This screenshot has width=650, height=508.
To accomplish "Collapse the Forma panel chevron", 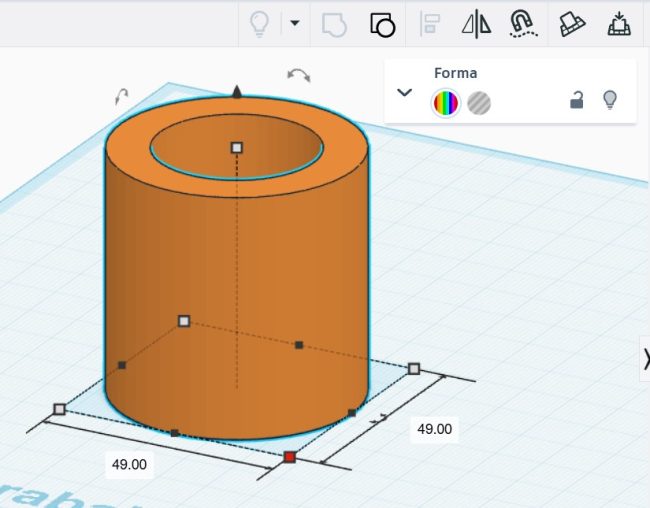I will click(x=404, y=92).
